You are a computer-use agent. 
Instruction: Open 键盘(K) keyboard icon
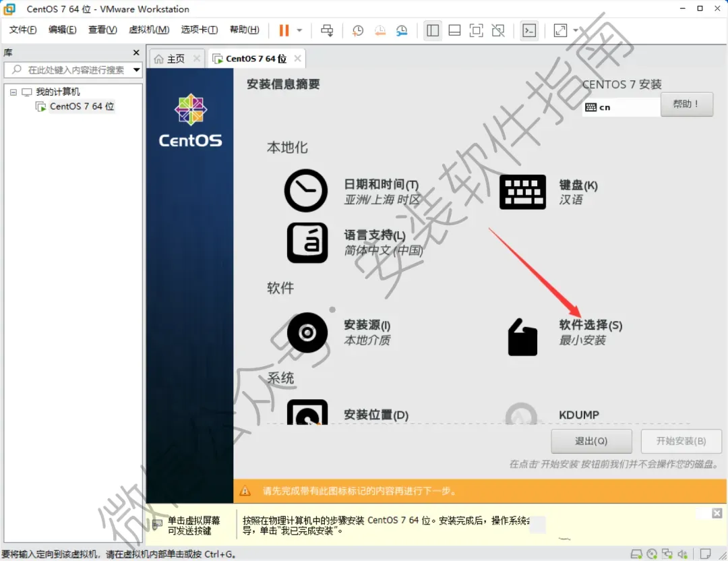point(522,192)
